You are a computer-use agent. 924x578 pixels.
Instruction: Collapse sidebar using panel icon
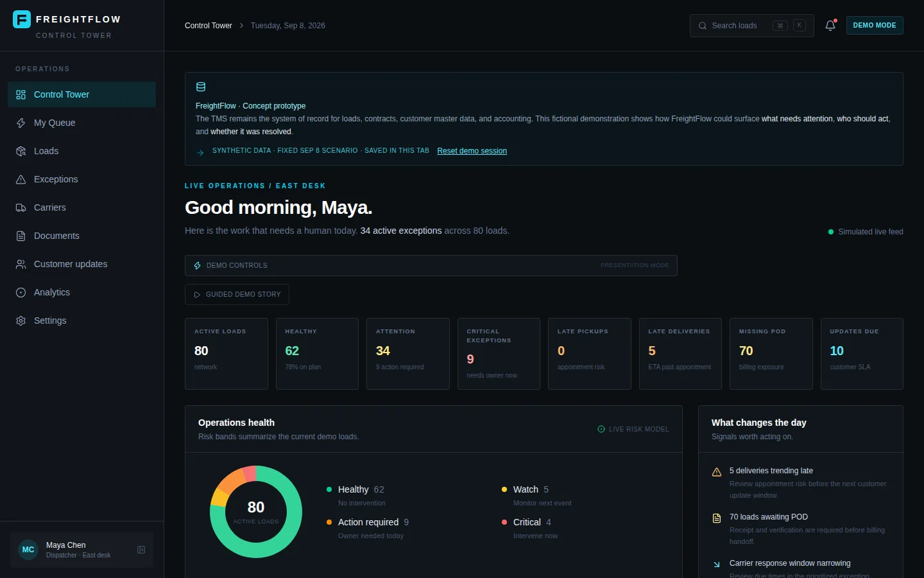point(141,550)
